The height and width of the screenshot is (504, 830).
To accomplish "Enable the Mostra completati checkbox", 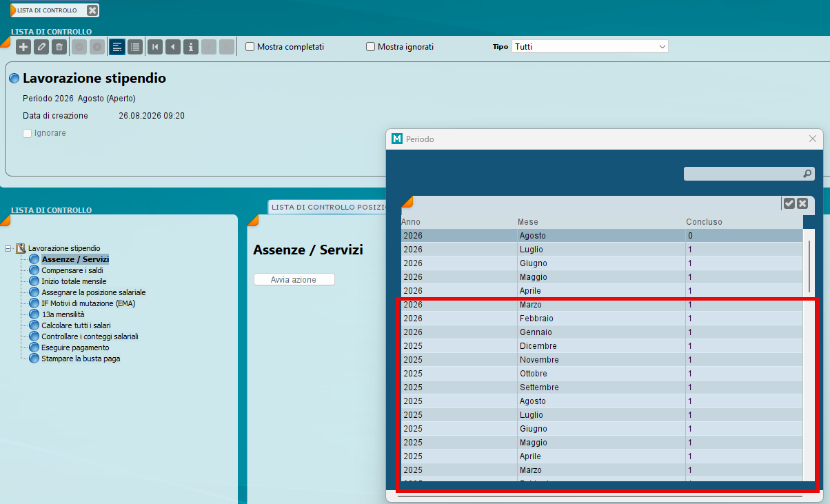I will pyautogui.click(x=250, y=47).
